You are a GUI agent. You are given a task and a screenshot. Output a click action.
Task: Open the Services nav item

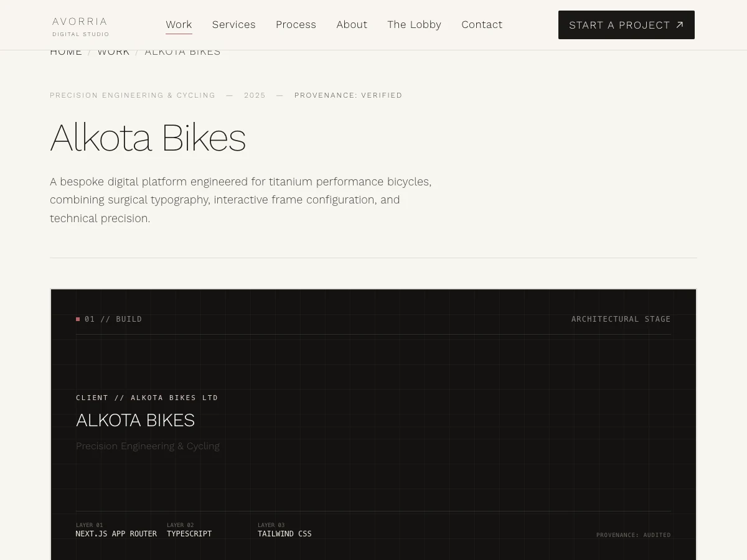(233, 25)
